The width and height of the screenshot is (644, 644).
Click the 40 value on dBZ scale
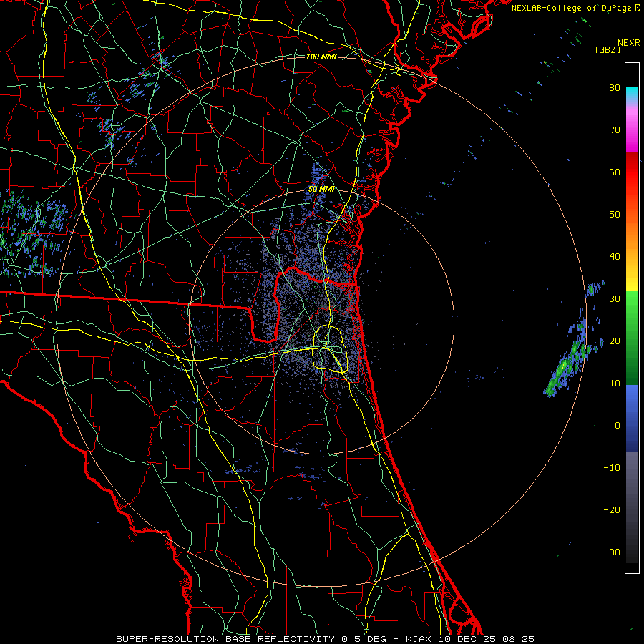[x=615, y=257]
